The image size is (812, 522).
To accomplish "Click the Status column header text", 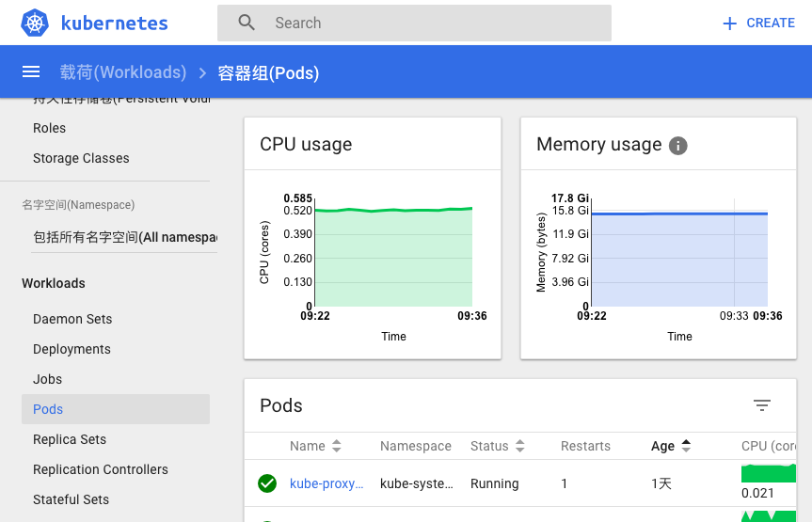I will [489, 446].
